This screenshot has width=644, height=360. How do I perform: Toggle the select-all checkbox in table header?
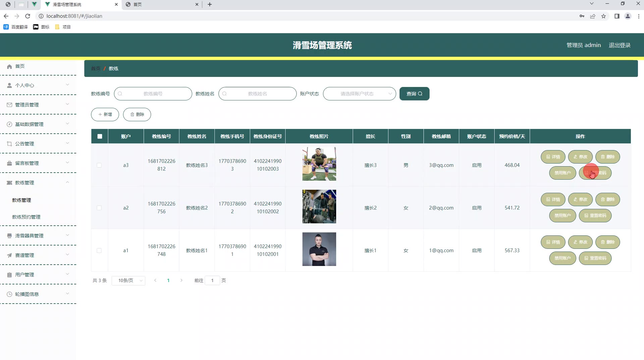click(x=100, y=136)
